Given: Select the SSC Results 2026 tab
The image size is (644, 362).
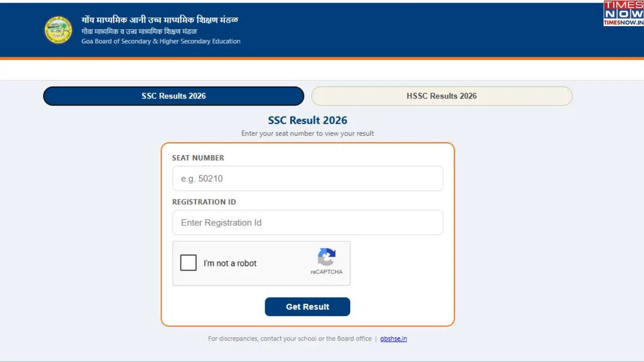Looking at the screenshot, I should tap(173, 96).
